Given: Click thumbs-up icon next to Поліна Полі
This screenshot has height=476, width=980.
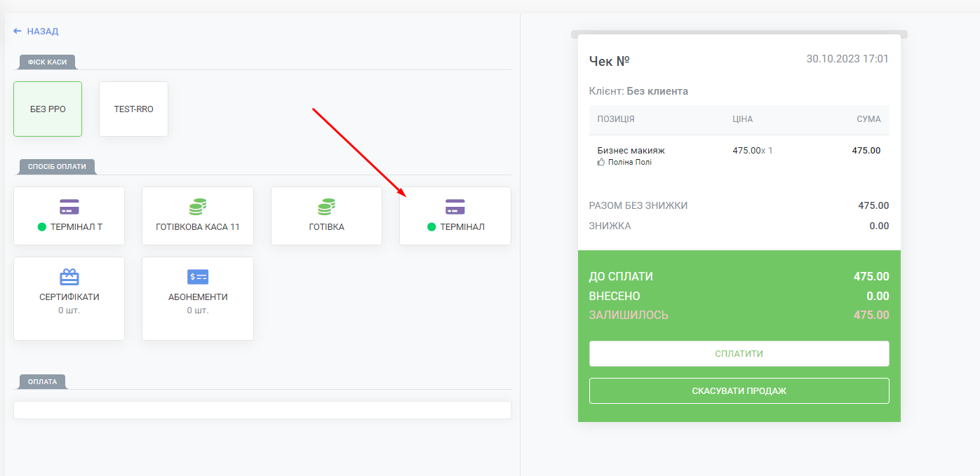Looking at the screenshot, I should point(600,162).
